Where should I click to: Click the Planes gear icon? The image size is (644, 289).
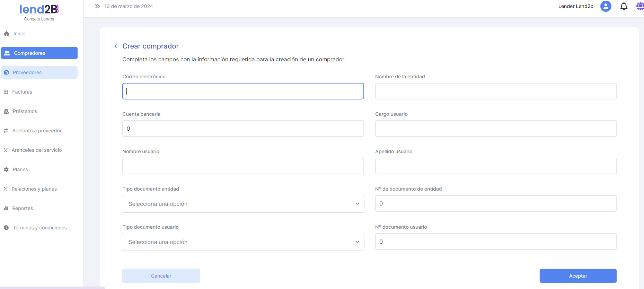pos(6,169)
